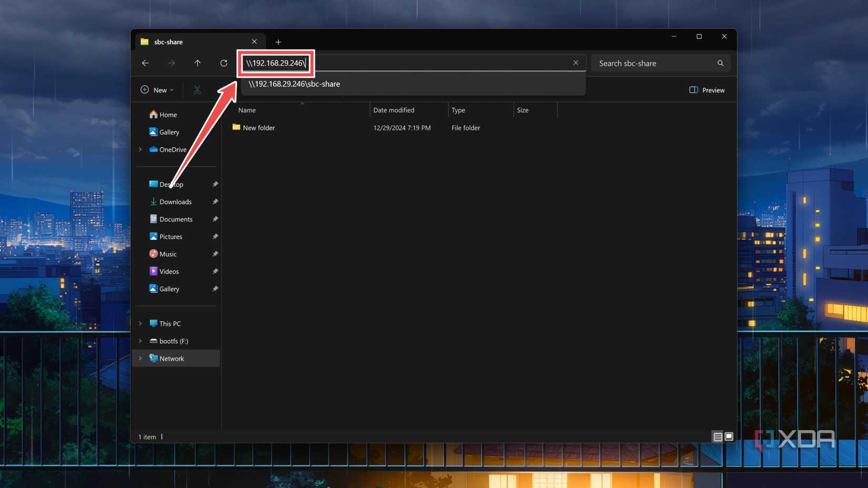
Task: Unpin Music using its pin icon
Action: (215, 254)
